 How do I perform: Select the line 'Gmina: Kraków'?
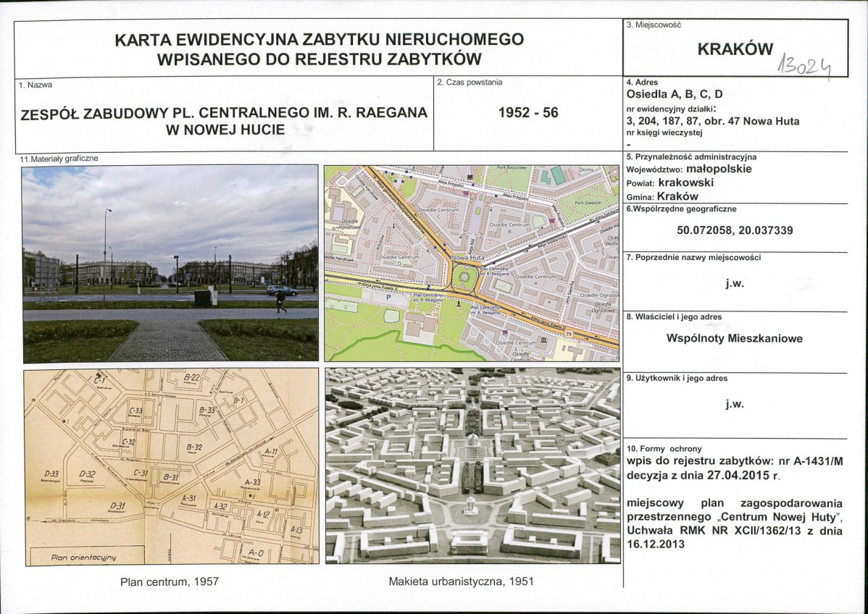point(662,196)
